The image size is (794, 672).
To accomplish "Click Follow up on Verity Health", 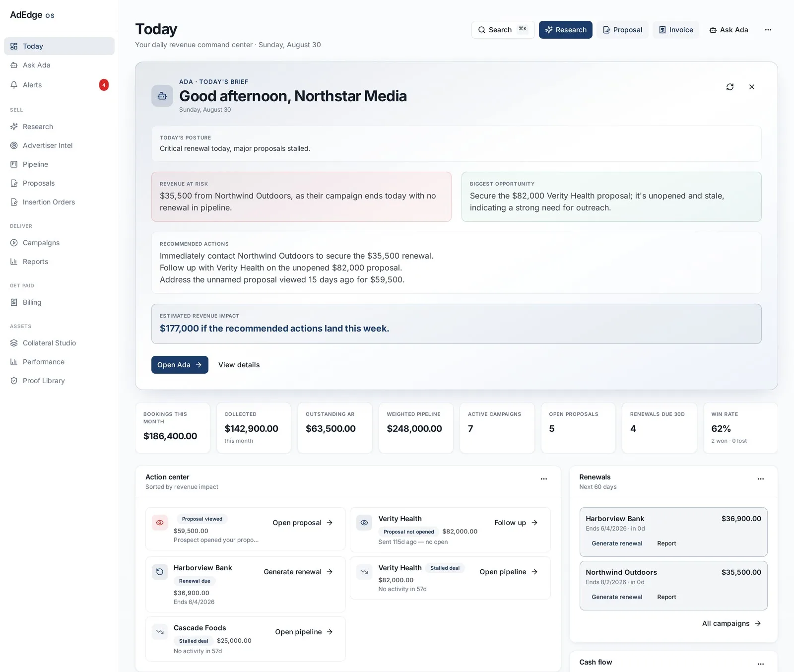I will (516, 523).
